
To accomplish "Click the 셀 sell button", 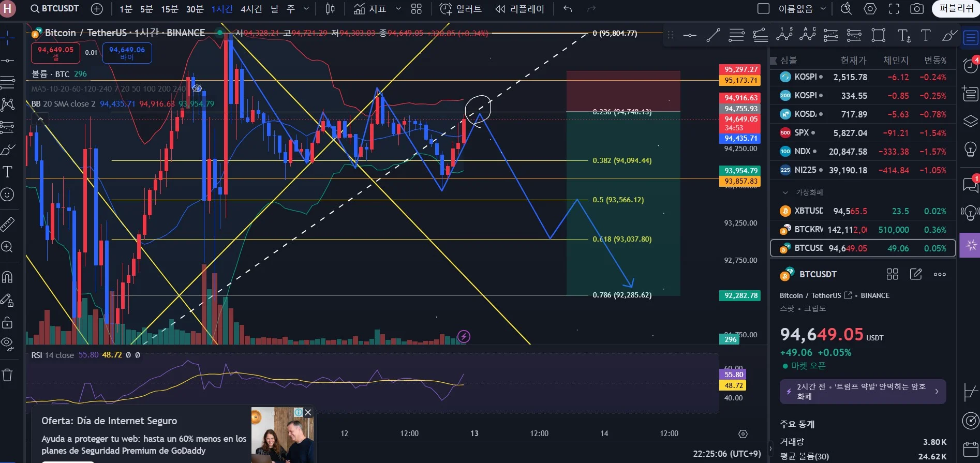I will click(x=55, y=53).
